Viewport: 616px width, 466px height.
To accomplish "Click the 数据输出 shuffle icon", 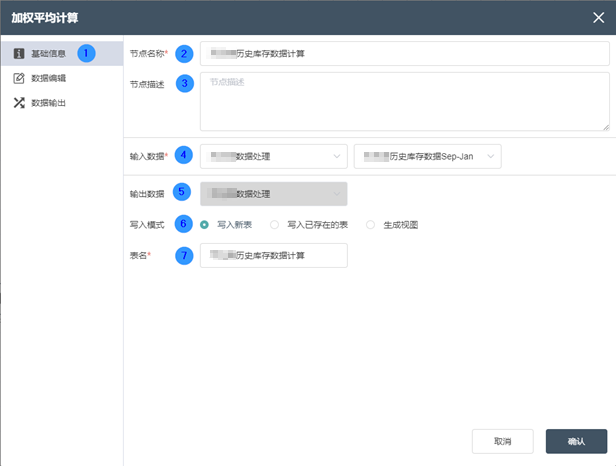I will click(x=19, y=102).
